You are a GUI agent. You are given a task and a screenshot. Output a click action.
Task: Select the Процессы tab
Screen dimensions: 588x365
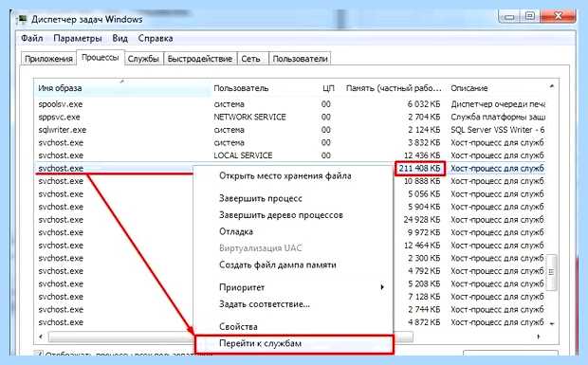(101, 58)
